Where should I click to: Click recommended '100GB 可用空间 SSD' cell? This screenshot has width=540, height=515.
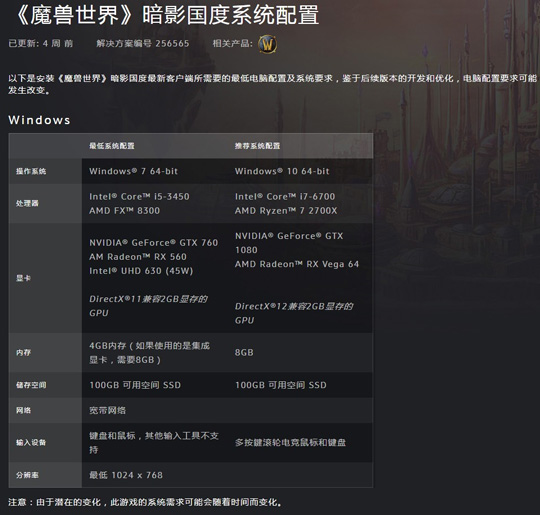[281, 385]
